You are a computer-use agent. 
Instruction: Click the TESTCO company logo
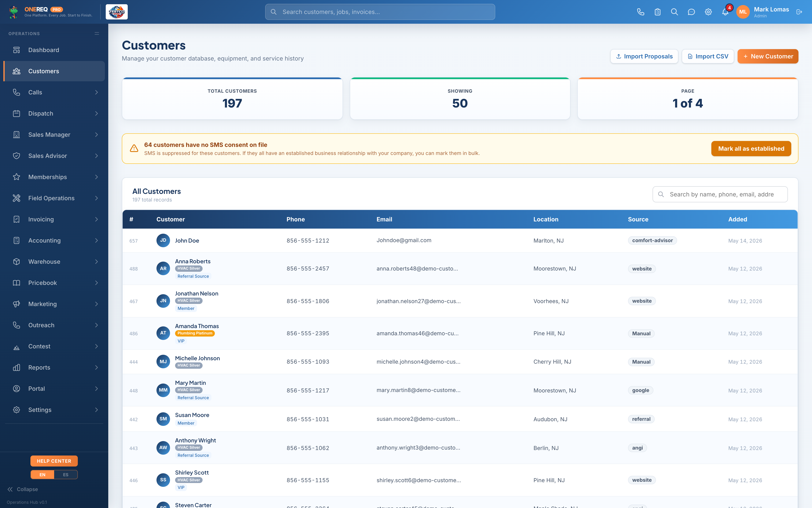[x=117, y=12]
